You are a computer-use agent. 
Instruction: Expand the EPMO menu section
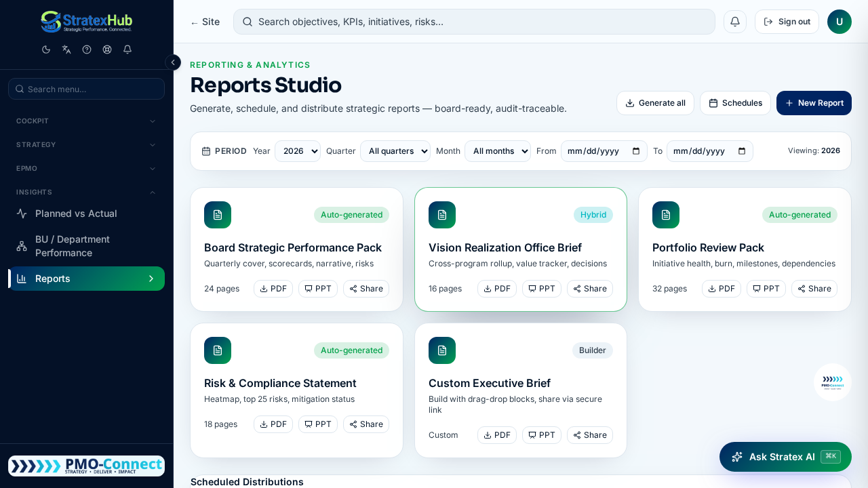86,168
